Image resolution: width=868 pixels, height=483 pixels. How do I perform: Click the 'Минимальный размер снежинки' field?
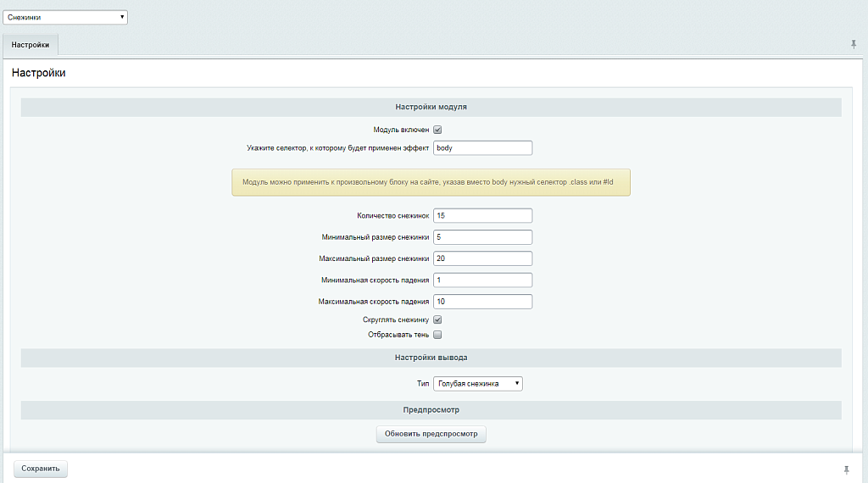point(482,237)
